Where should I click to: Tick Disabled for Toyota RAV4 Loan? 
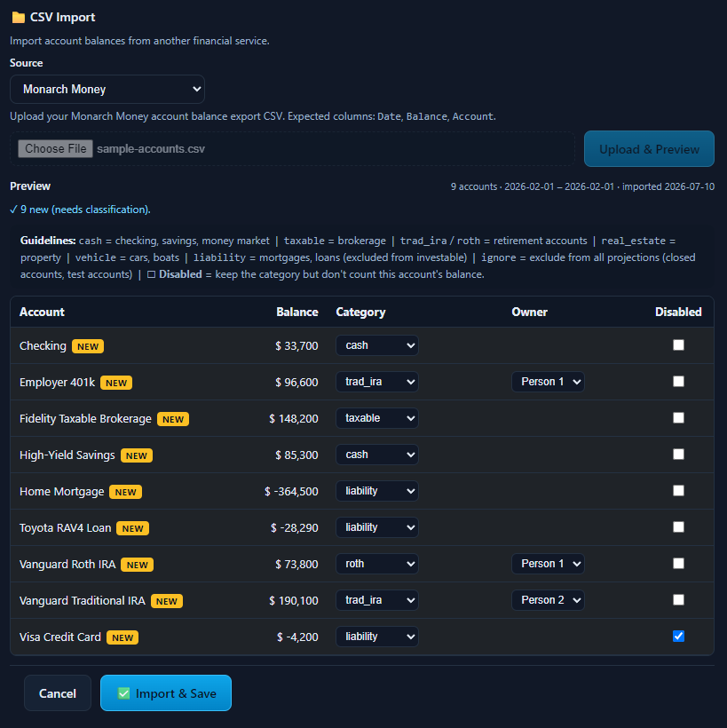point(678,527)
